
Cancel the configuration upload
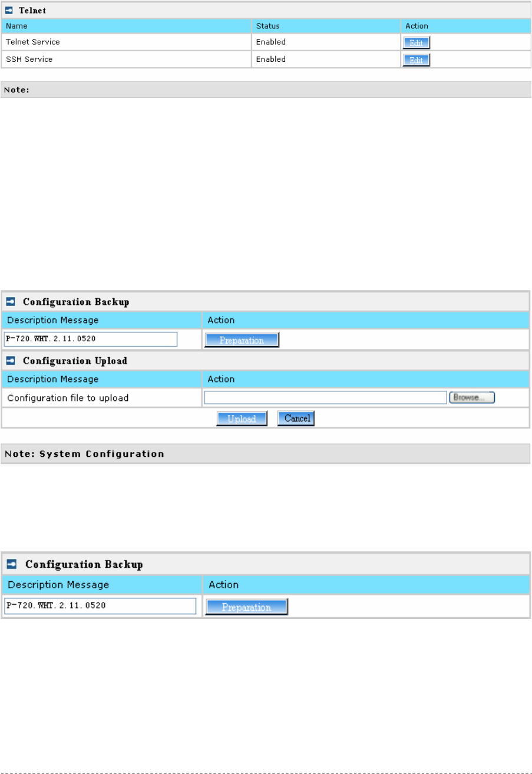coord(296,419)
